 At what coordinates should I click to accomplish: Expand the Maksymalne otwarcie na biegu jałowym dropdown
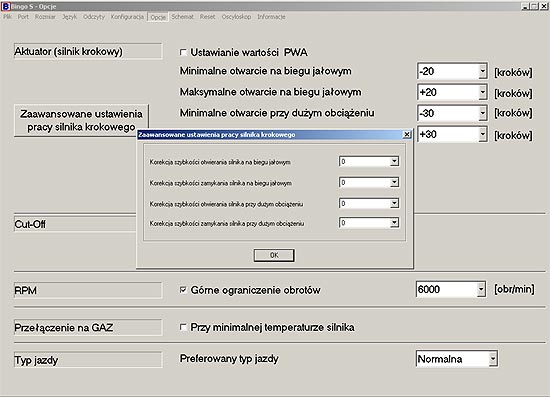(483, 92)
